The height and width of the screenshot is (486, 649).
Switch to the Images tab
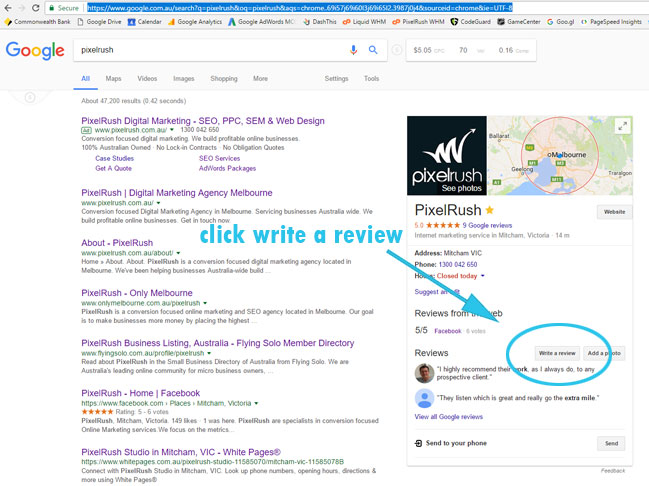[183, 78]
